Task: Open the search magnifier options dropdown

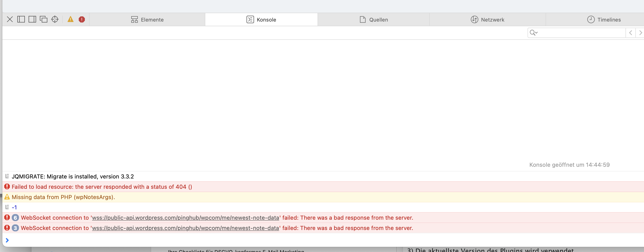Action: (x=533, y=33)
